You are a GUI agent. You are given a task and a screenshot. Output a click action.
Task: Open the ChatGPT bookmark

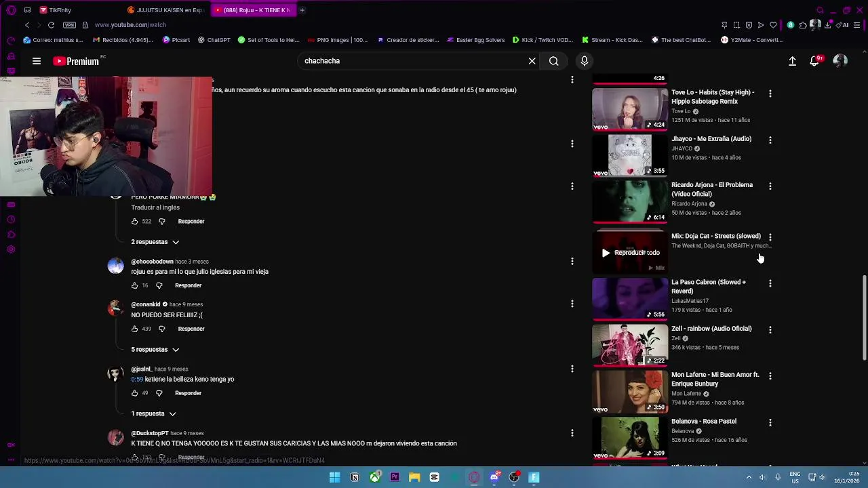pyautogui.click(x=214, y=40)
